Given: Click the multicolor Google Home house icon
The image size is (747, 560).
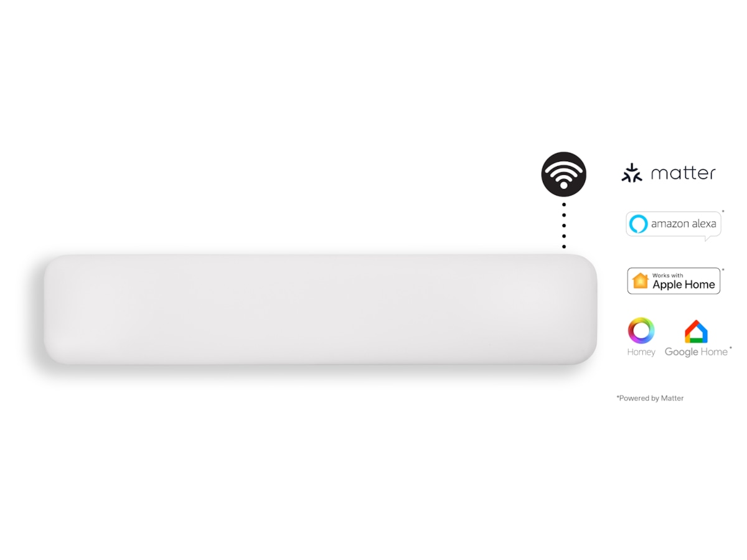Looking at the screenshot, I should 696,332.
